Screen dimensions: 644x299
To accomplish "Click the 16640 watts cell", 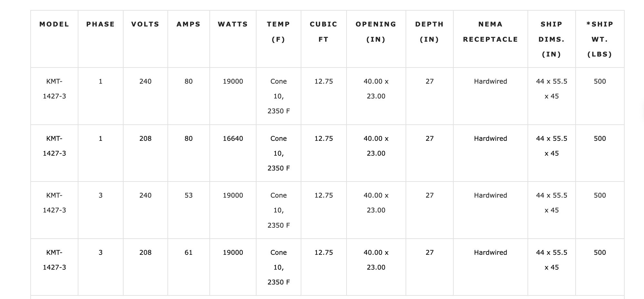I will [x=233, y=139].
